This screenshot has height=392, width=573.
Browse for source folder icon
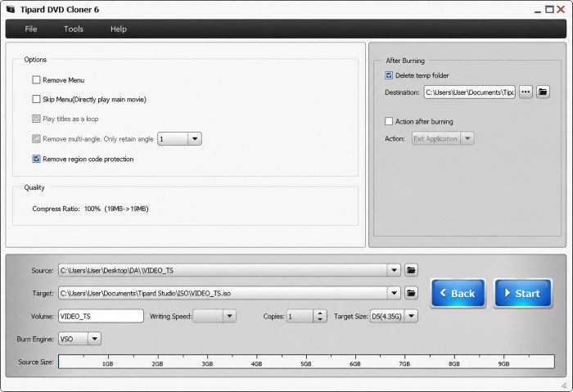411,270
